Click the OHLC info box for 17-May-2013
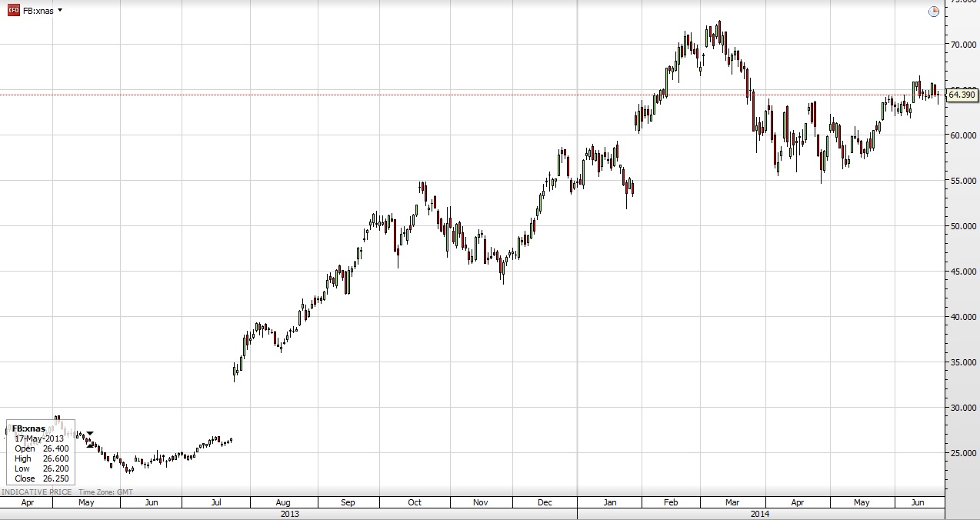 click(40, 453)
